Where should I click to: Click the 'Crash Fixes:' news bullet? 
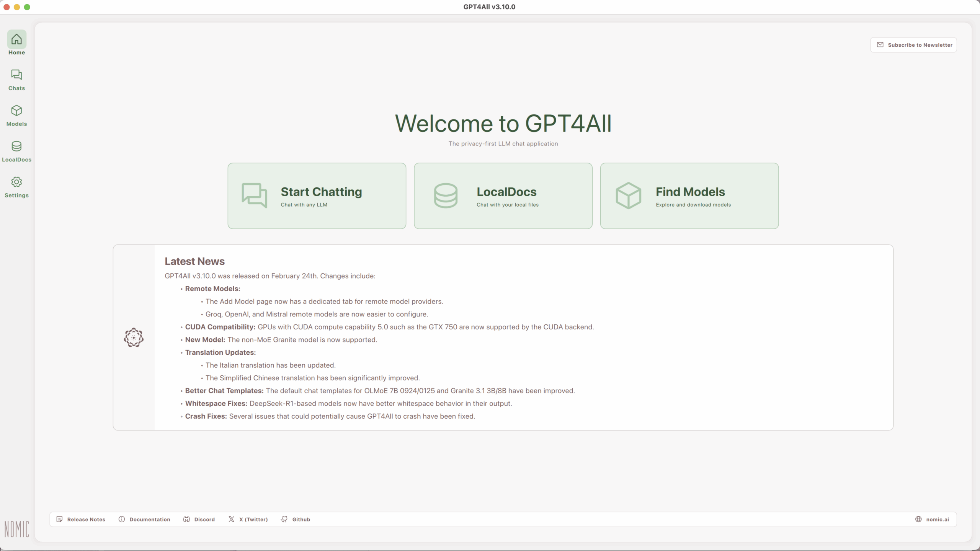tap(206, 416)
